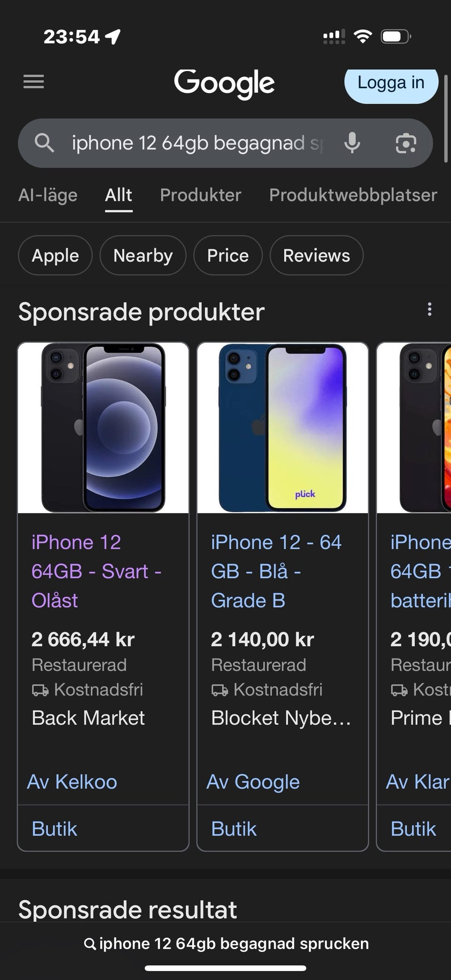Switch to the AI-läge tab
This screenshot has height=980, width=451.
tap(48, 195)
